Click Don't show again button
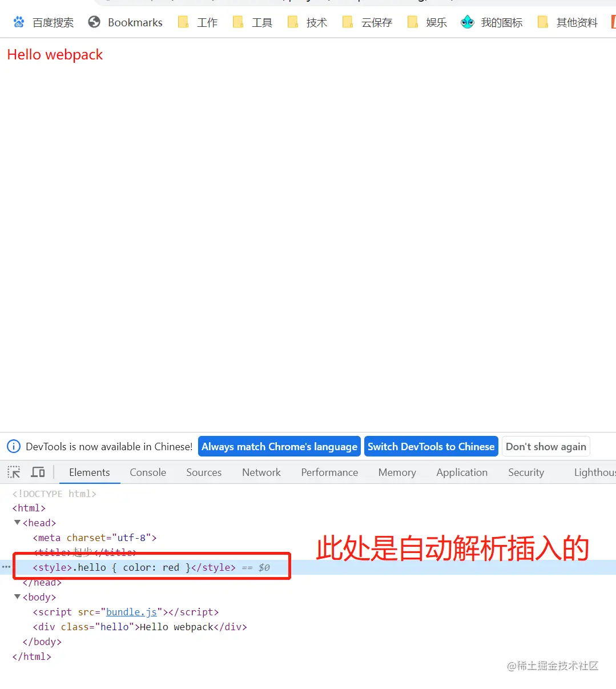Image resolution: width=616 pixels, height=689 pixels. pos(546,447)
